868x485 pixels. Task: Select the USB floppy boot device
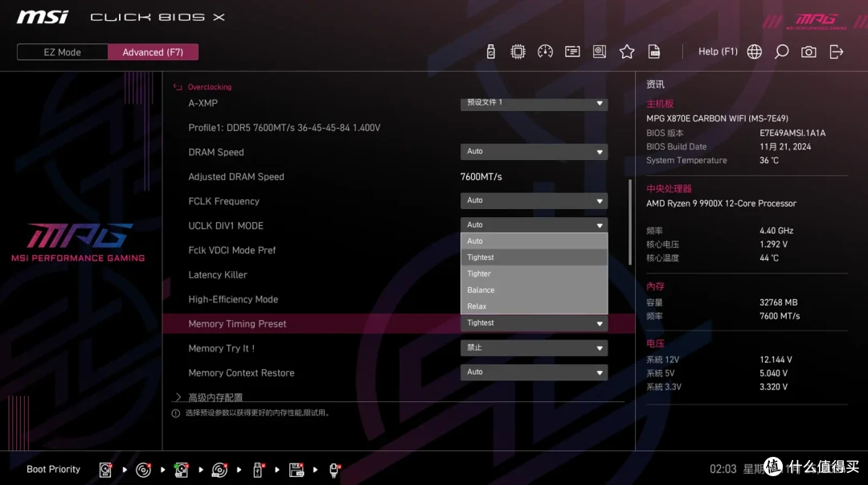pos(296,470)
